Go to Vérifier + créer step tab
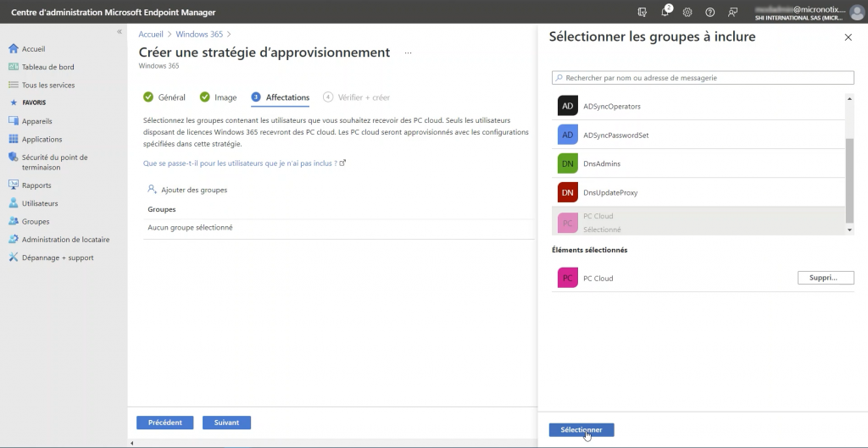This screenshot has height=448, width=868. point(357,97)
